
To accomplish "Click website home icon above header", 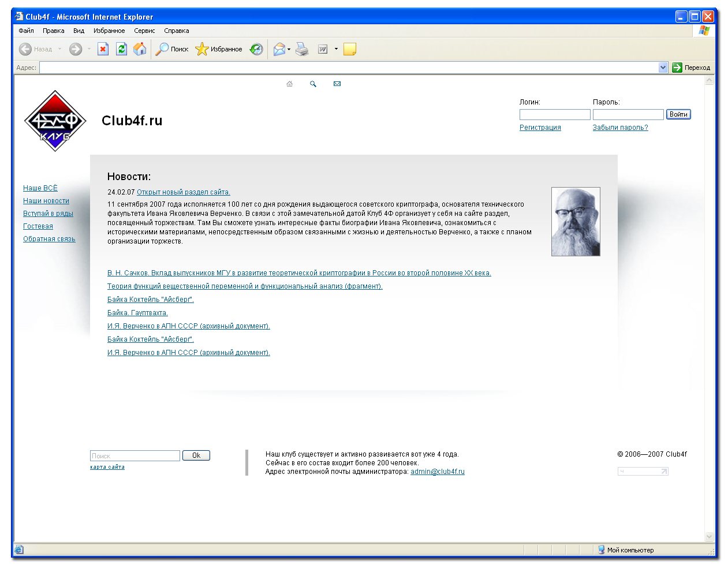I will [289, 84].
